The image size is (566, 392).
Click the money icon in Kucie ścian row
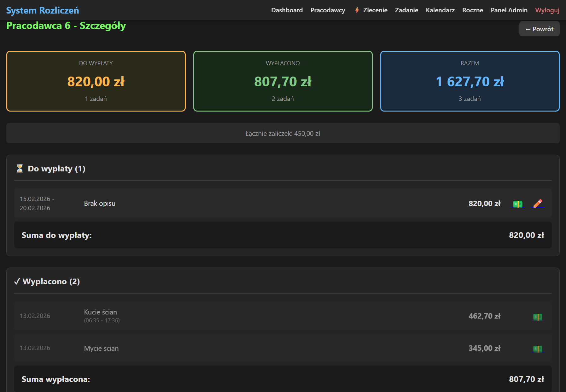(x=537, y=316)
